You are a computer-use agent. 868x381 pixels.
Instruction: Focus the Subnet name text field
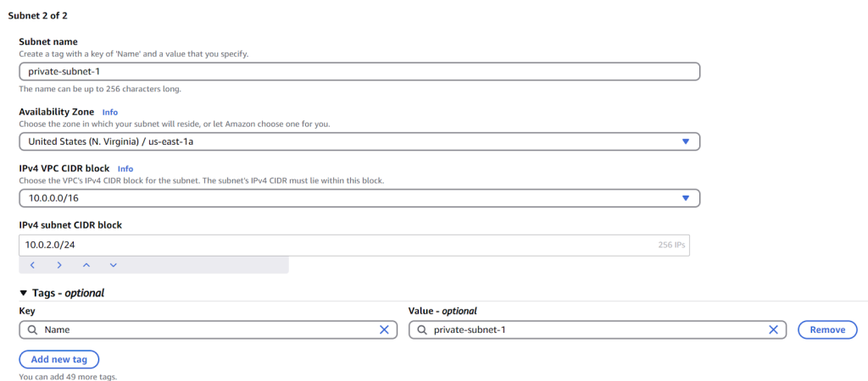click(x=359, y=72)
